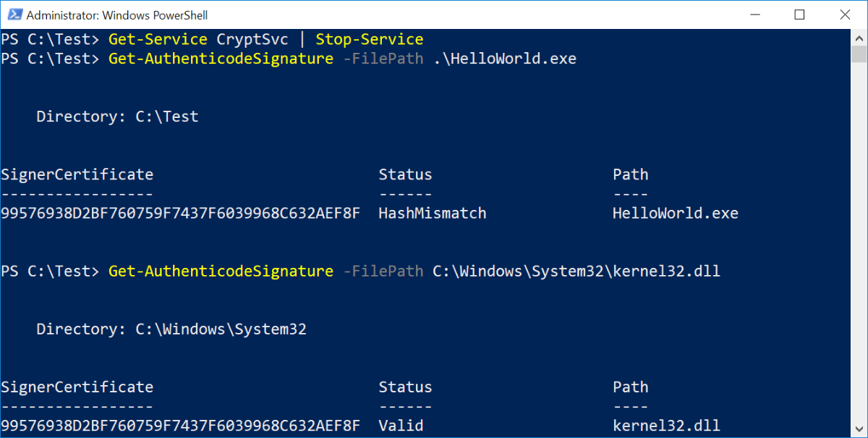
Task: Click HelloWorld.exe in the Path column
Action: pyautogui.click(x=675, y=214)
